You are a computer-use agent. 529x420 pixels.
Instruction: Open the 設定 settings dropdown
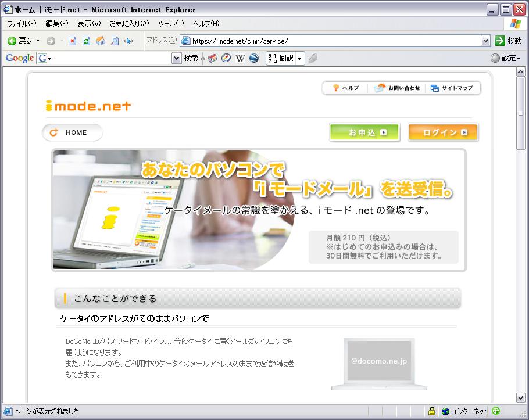coord(506,58)
